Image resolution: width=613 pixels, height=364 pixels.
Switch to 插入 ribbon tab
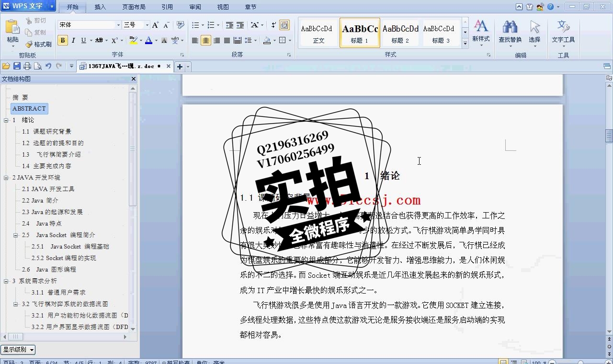pyautogui.click(x=100, y=7)
